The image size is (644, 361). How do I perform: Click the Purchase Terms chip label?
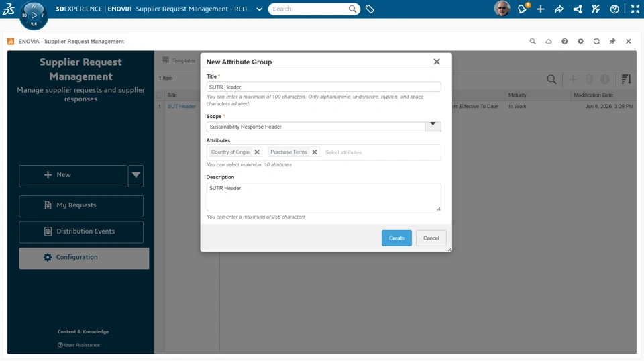coord(288,152)
